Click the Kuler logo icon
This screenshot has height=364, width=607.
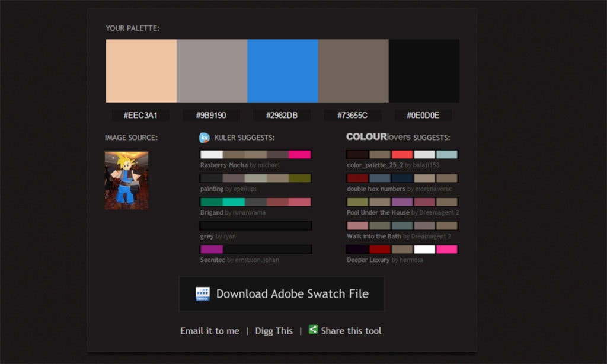(x=203, y=138)
